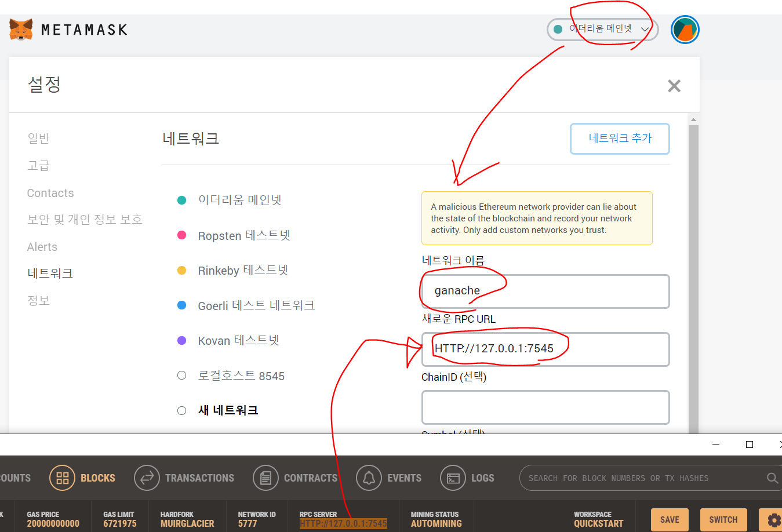The image size is (782, 532).
Task: Minimize the Ganache window
Action: point(715,444)
